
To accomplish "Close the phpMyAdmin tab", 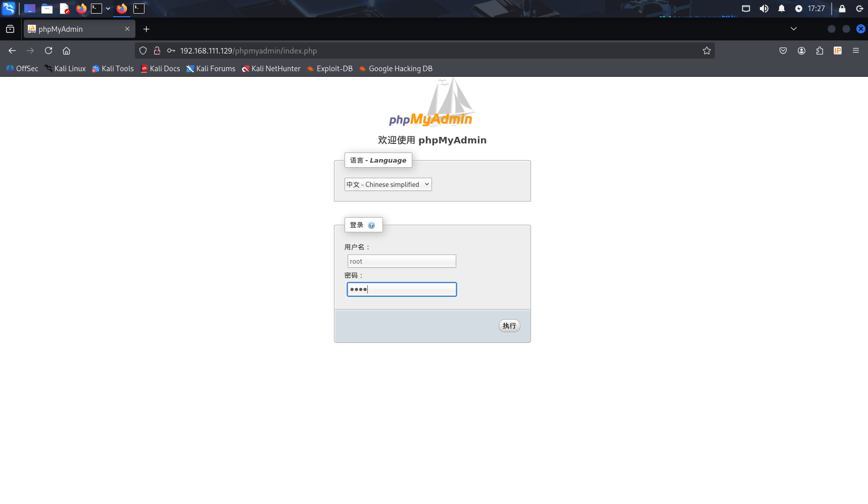I will click(x=127, y=29).
